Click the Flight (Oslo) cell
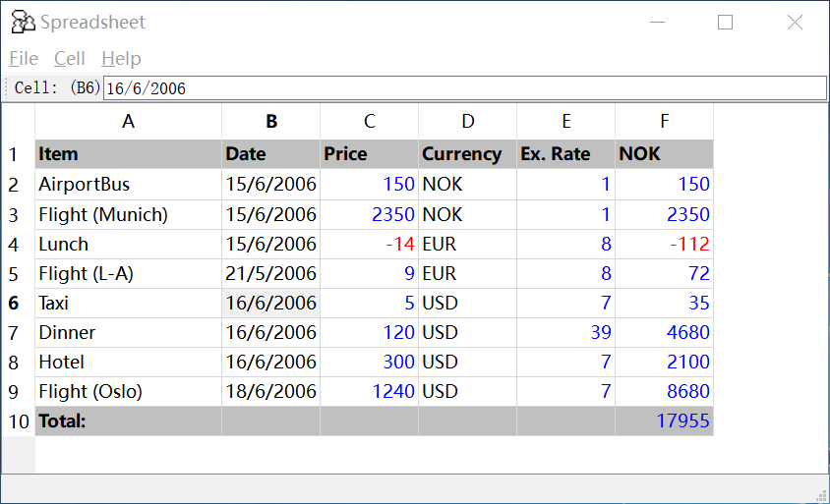This screenshot has width=830, height=504. pyautogui.click(x=128, y=392)
